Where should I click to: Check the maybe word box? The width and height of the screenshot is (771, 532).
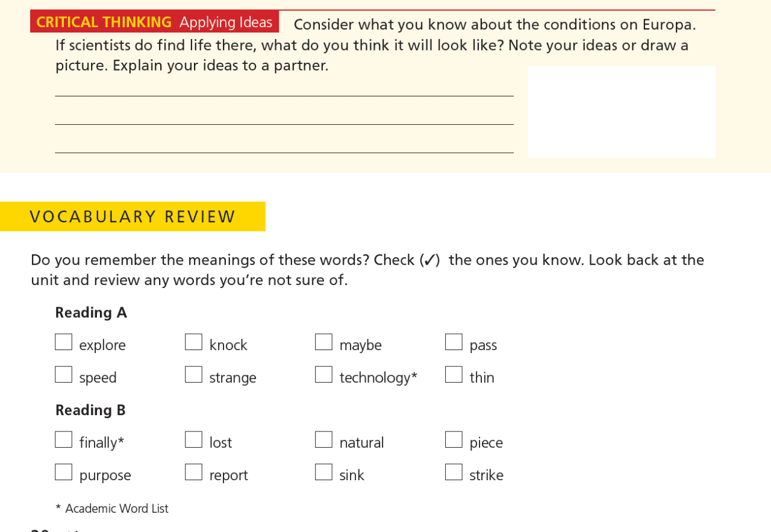323,342
